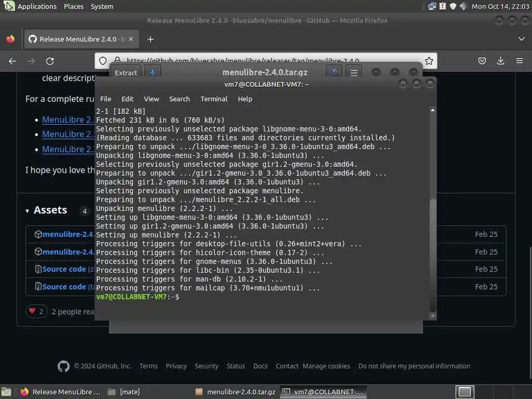Click the clock showing Mon Oct 14

tap(500, 6)
